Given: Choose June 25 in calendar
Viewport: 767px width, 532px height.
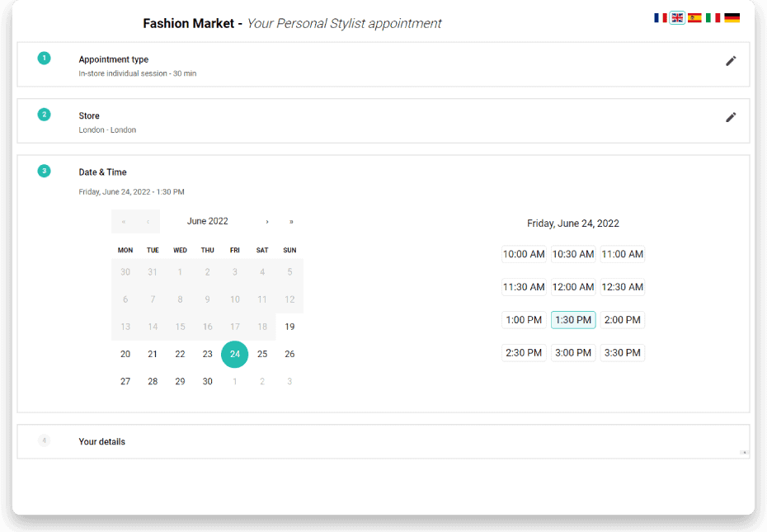Looking at the screenshot, I should click(262, 354).
